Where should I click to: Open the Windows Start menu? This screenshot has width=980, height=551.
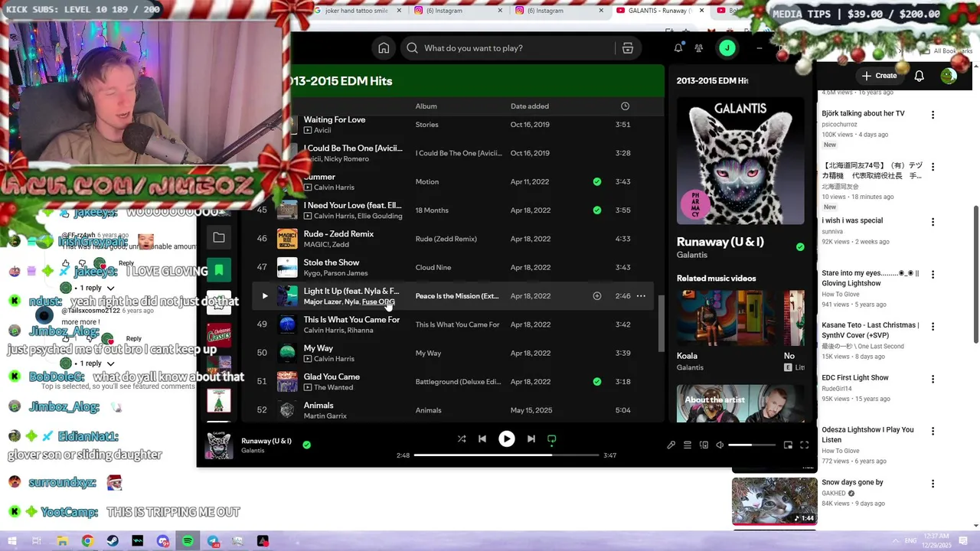coord(11,541)
